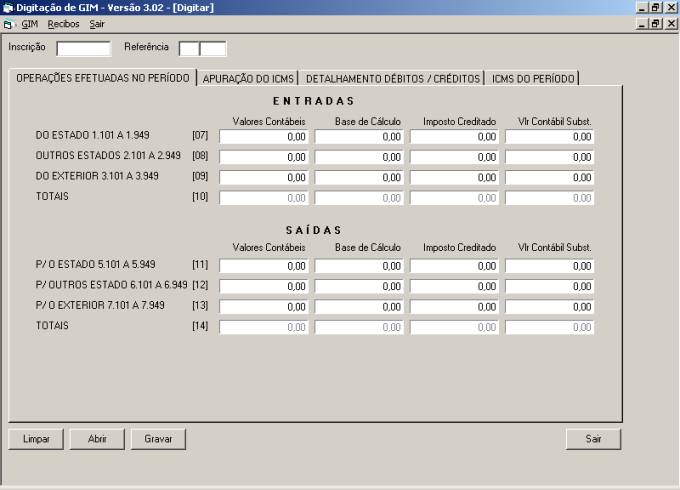Select Base de Cálculo field in row [13]
Viewport: 680px width, 490px height.
pos(359,307)
